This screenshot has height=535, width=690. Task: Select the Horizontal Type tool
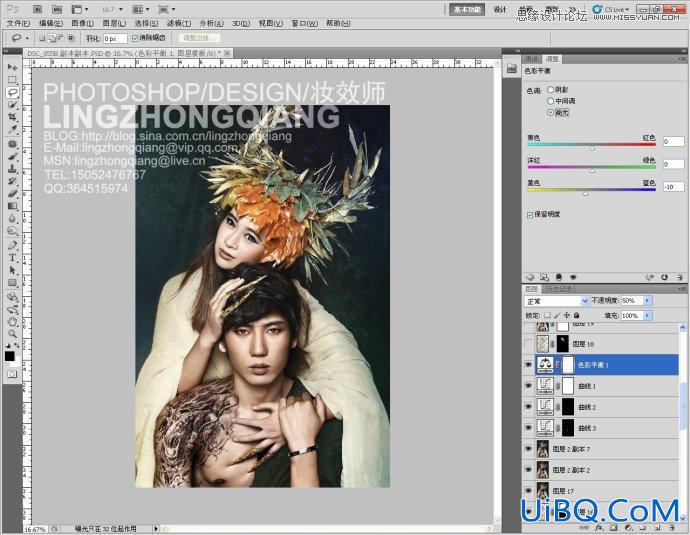pyautogui.click(x=12, y=258)
